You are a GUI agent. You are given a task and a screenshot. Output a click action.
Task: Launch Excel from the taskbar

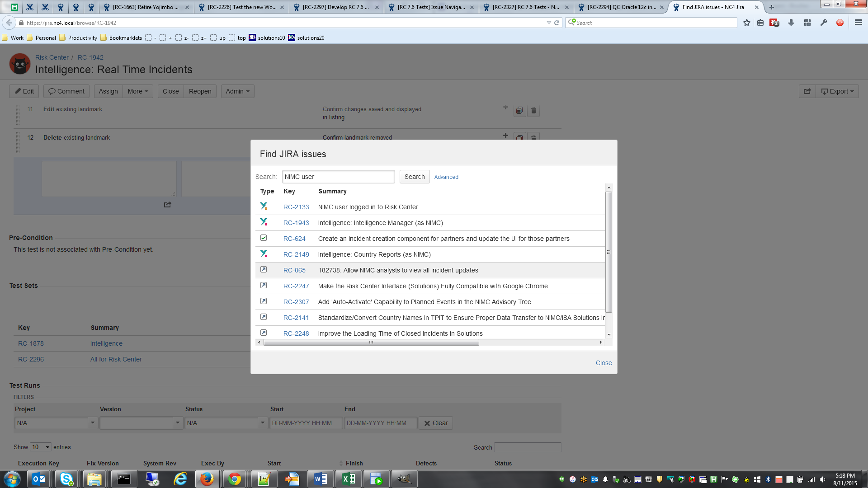pos(349,479)
